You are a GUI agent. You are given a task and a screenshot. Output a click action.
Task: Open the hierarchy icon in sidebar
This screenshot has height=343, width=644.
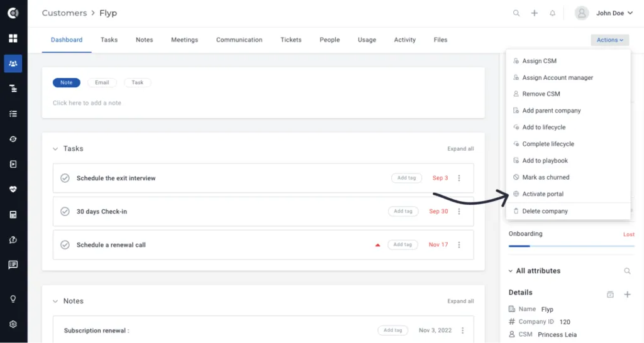point(13,89)
